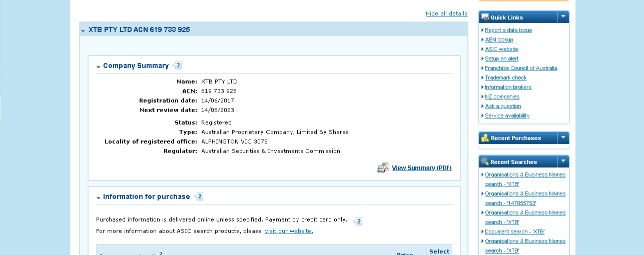The image size is (644, 255).
Task: Collapse the XTB PTY LTD ACN section
Action: tap(83, 30)
